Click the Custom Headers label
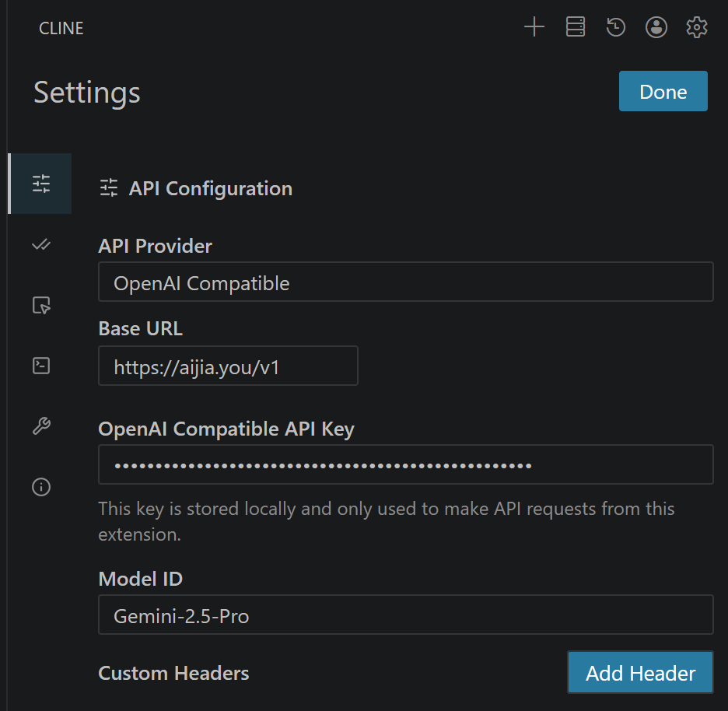Viewport: 728px width, 711px height. click(173, 673)
